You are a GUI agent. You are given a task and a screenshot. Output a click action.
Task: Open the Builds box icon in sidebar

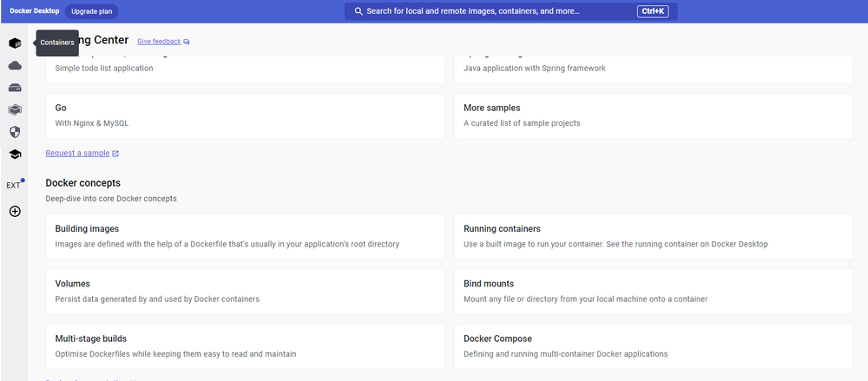(x=15, y=109)
